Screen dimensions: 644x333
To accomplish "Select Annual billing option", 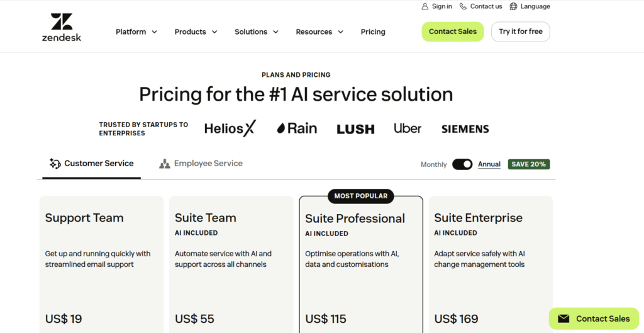I will [489, 164].
